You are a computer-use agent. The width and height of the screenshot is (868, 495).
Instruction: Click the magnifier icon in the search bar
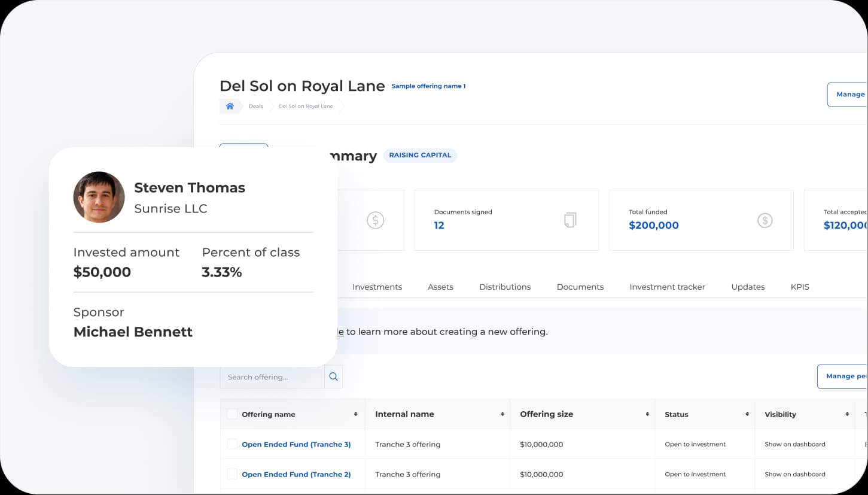pos(333,376)
